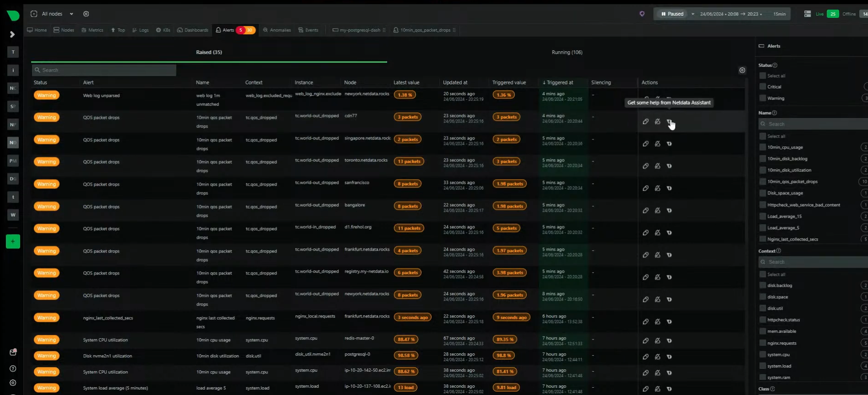Check the system.cpu context filter

click(x=763, y=355)
